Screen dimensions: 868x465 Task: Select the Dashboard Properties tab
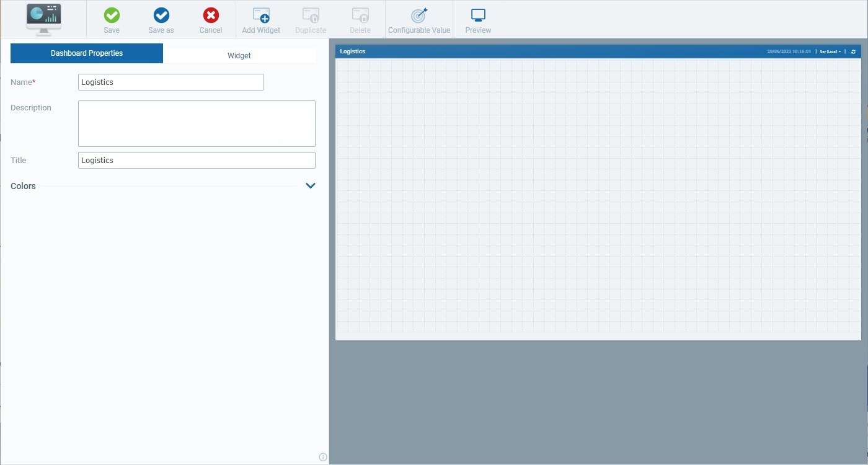click(86, 53)
